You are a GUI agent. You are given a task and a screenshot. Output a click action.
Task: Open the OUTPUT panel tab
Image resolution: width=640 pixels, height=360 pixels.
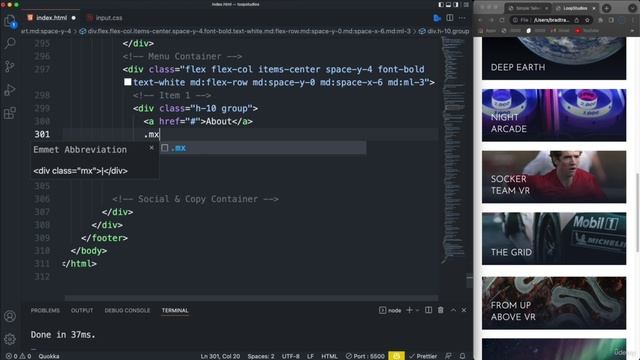point(82,310)
